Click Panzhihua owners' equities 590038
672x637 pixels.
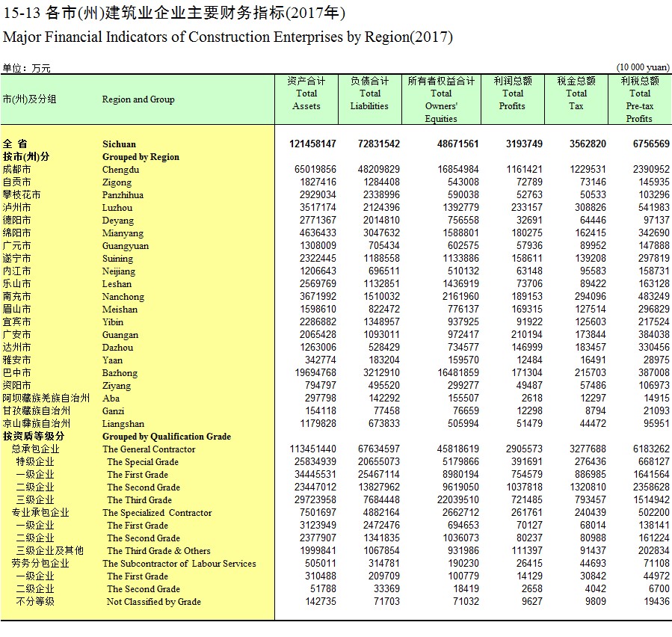(x=463, y=194)
